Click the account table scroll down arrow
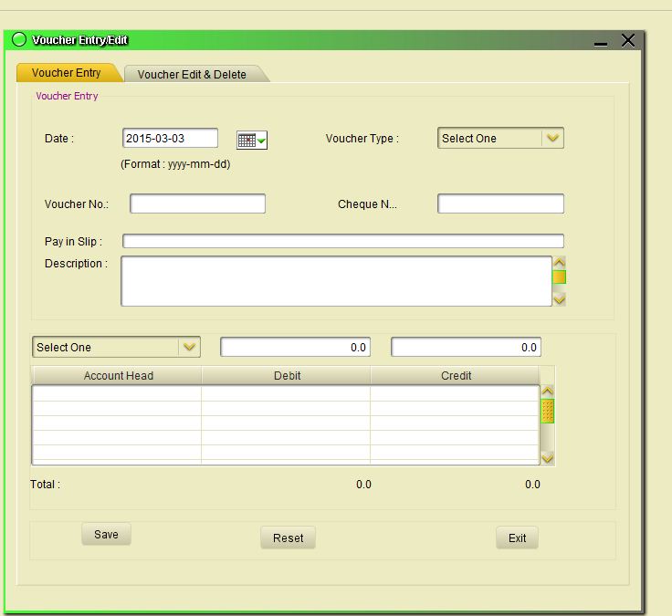 click(x=548, y=457)
